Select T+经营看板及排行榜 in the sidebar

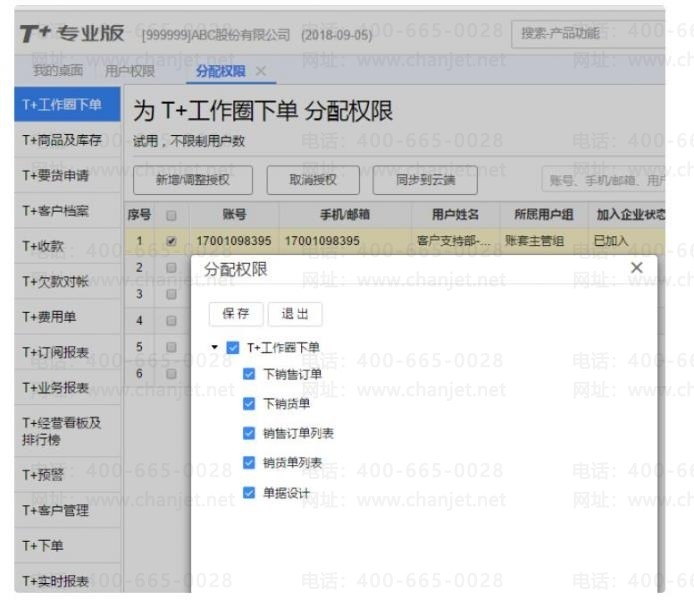tap(67, 431)
